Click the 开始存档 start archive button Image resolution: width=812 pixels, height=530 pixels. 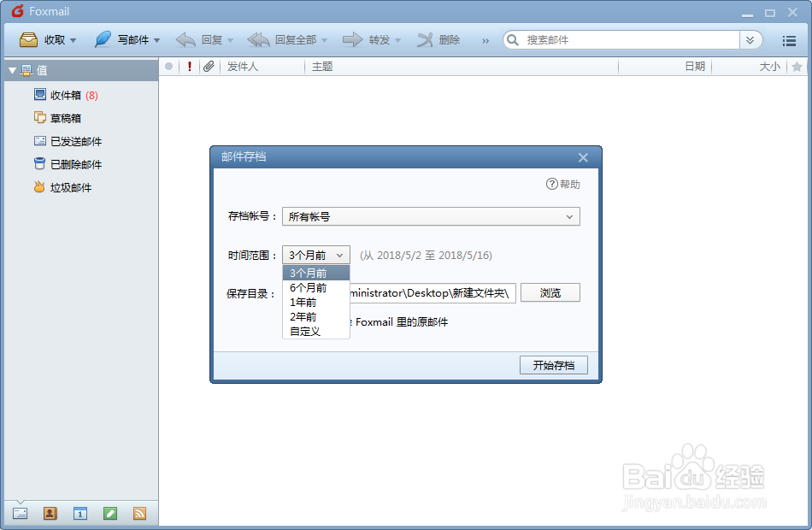coord(553,365)
